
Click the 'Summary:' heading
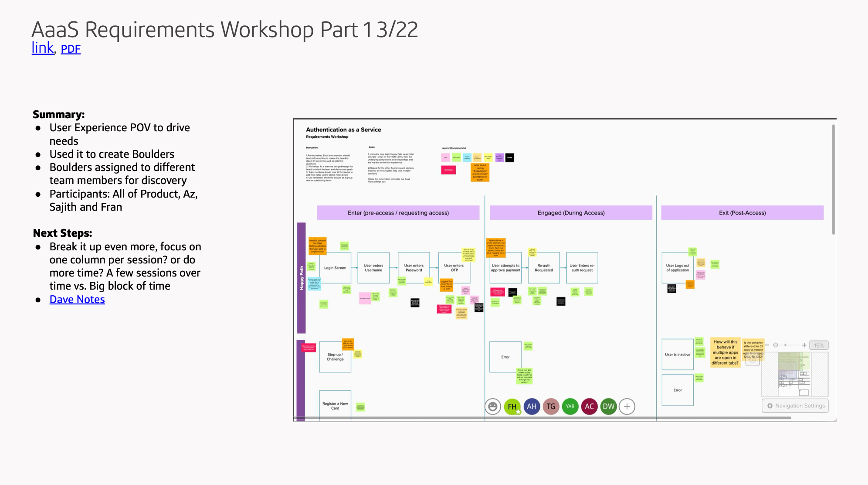click(x=58, y=114)
